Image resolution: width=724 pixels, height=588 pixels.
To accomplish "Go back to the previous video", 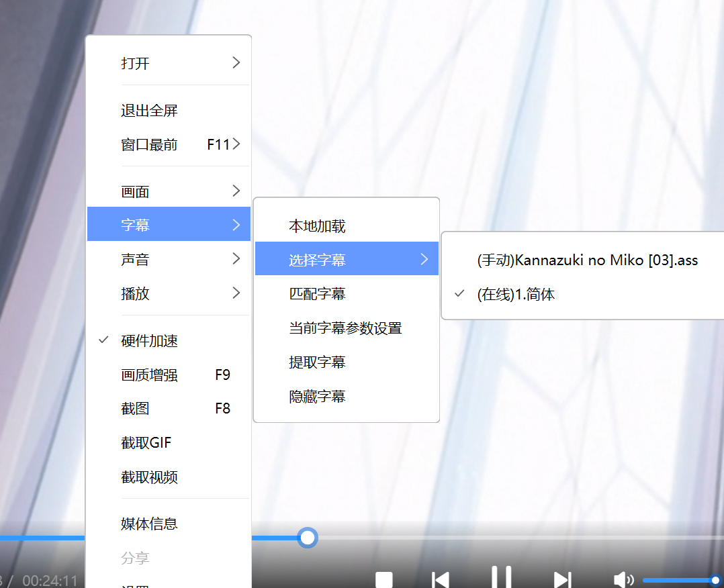I will 441,578.
